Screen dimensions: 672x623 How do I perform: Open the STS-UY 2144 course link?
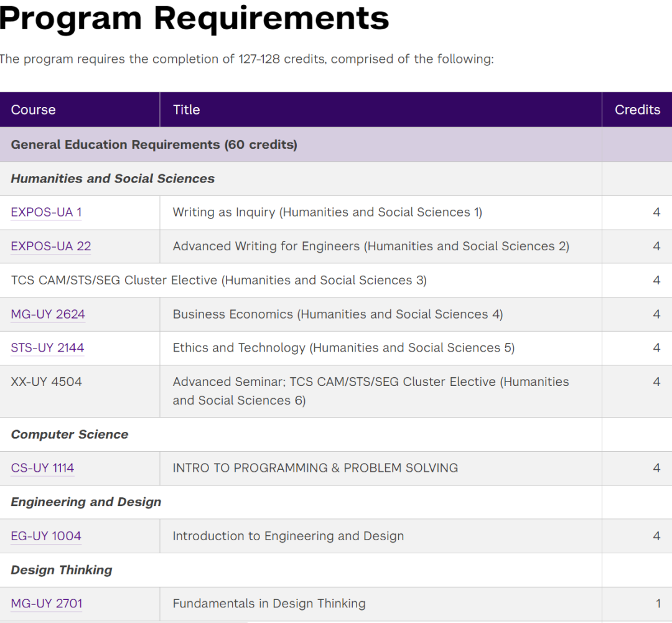(x=47, y=348)
